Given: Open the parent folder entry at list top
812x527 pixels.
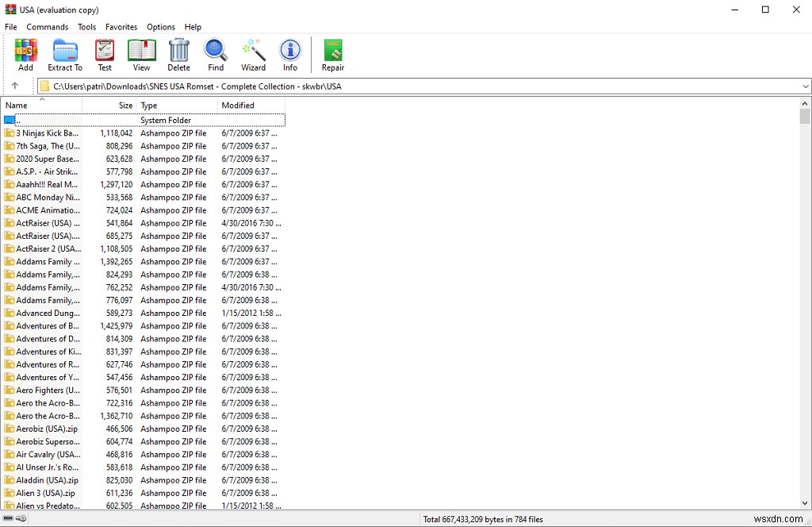Looking at the screenshot, I should (x=48, y=119).
